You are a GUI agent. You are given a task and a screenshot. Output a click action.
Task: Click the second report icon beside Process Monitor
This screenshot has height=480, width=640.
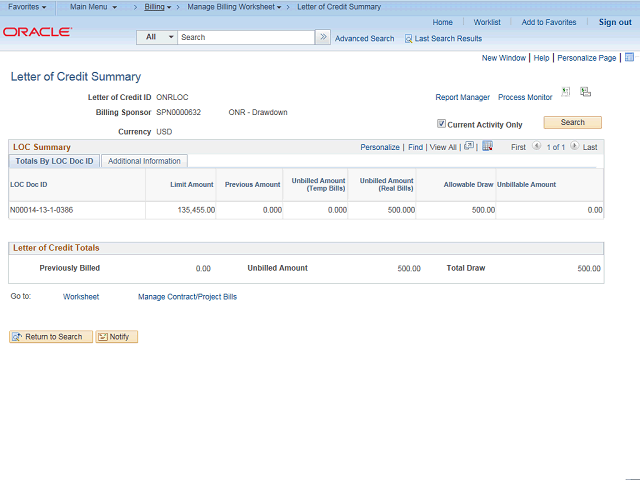pos(585,92)
